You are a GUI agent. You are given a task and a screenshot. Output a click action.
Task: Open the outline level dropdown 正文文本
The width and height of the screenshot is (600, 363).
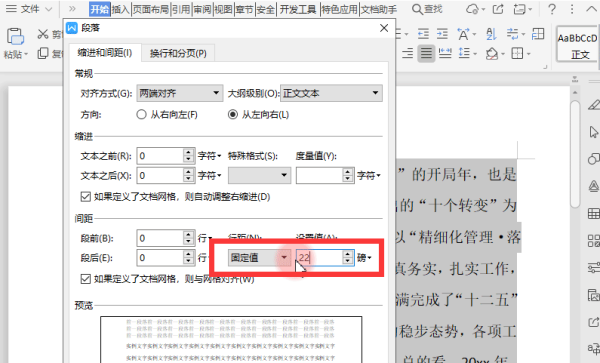click(x=331, y=93)
